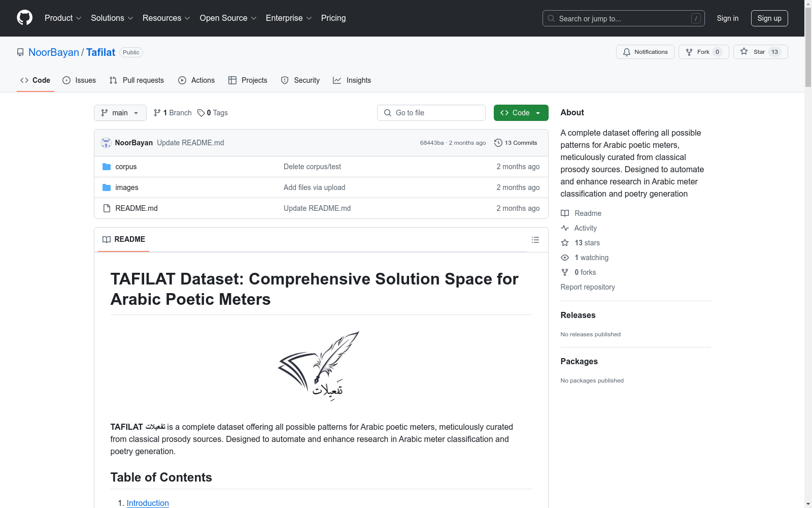
Task: Click the GitHub logo icon
Action: [24, 18]
